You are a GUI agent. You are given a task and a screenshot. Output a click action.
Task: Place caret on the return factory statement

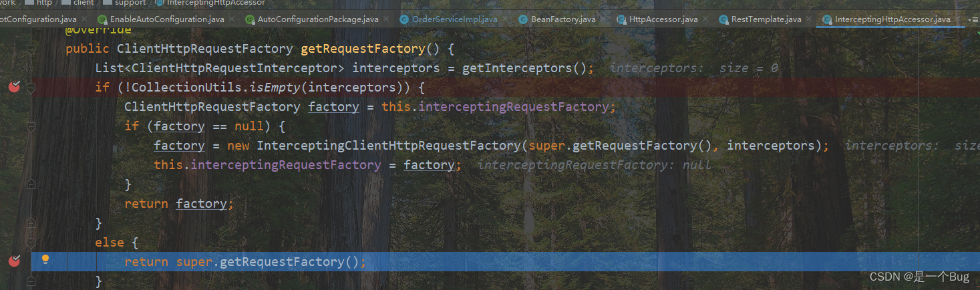point(179,204)
